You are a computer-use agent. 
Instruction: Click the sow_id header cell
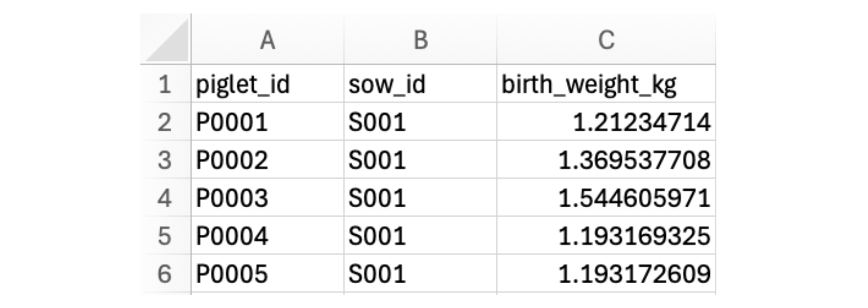(420, 85)
